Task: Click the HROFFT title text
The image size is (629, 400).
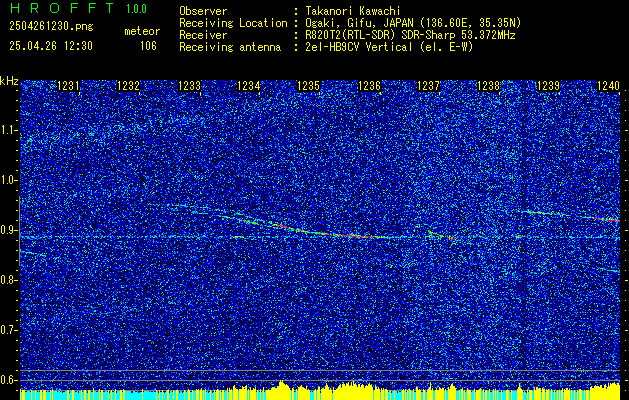Action: pos(61,8)
